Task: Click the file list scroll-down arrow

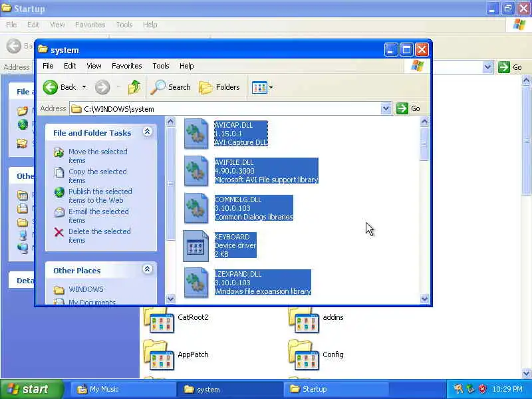Action: click(424, 299)
